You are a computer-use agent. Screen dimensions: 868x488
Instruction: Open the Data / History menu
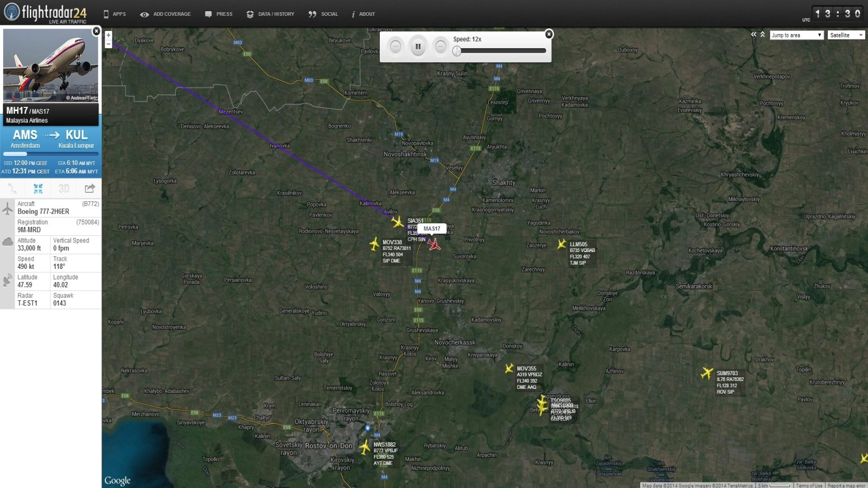point(270,14)
